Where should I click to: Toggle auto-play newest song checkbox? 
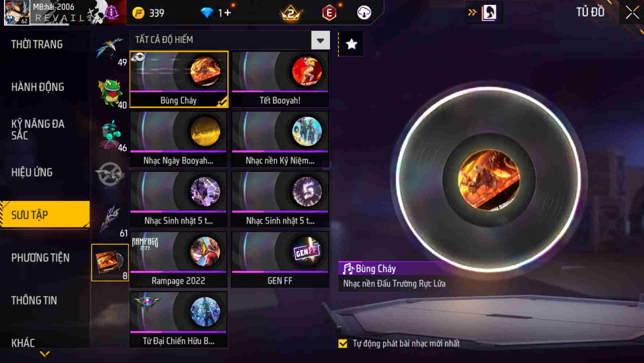click(x=343, y=343)
